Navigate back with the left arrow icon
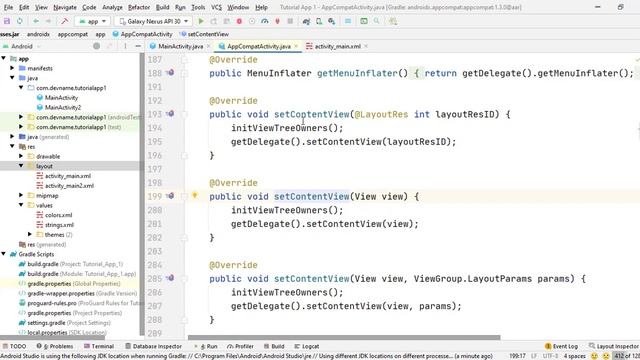The height and width of the screenshot is (360, 640). (36, 21)
